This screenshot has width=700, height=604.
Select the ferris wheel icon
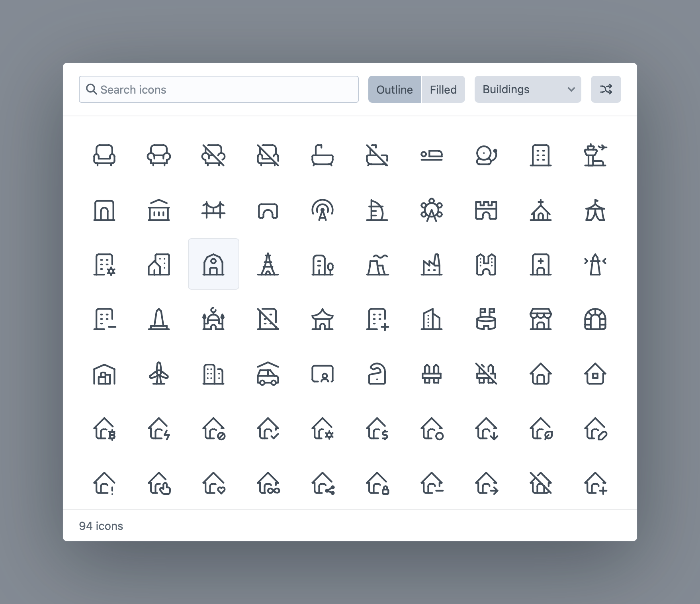tap(432, 210)
